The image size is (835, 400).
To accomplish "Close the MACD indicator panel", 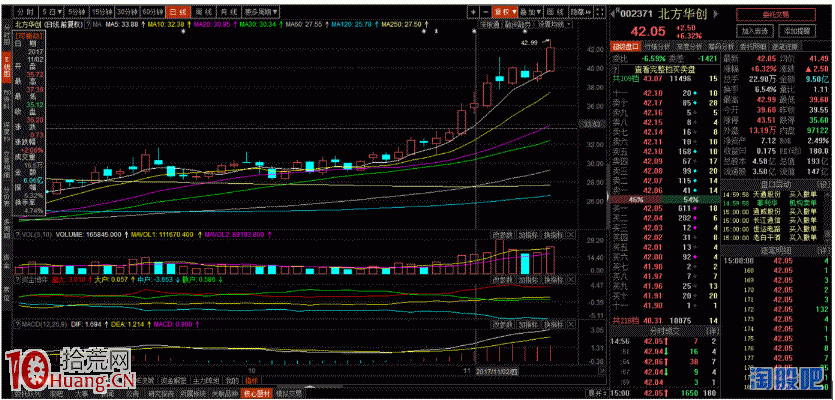I will point(570,323).
